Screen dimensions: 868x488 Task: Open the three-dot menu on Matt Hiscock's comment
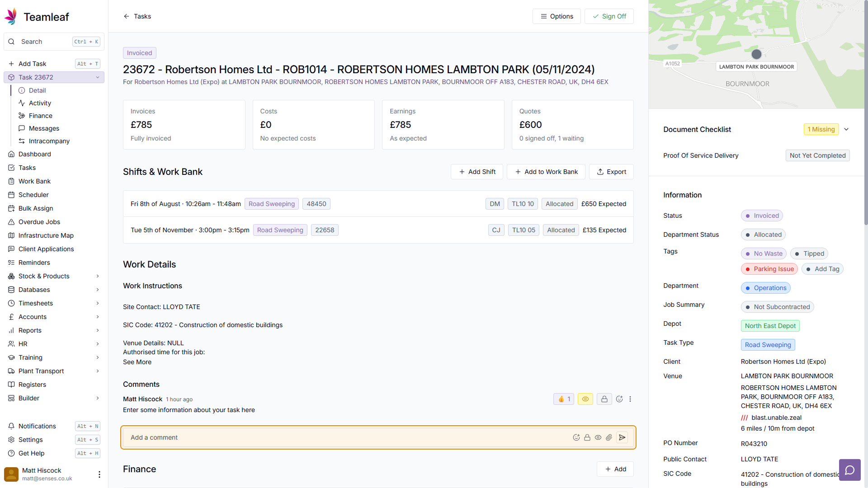(630, 399)
